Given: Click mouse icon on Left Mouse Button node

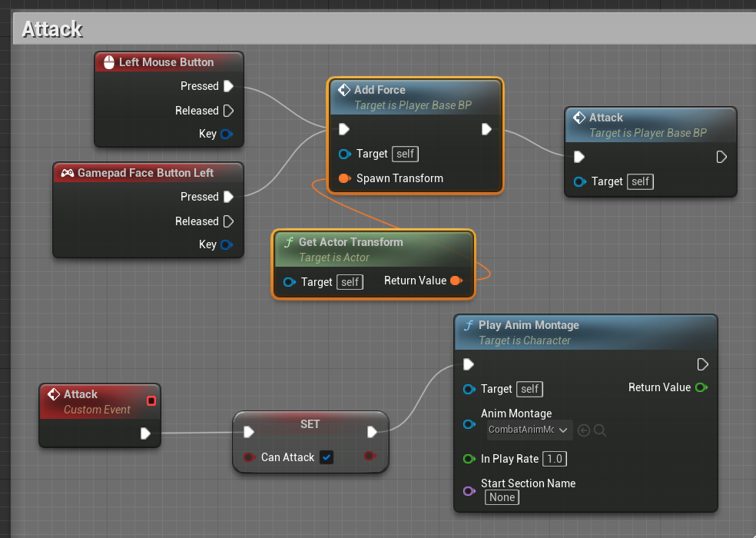Looking at the screenshot, I should click(109, 62).
